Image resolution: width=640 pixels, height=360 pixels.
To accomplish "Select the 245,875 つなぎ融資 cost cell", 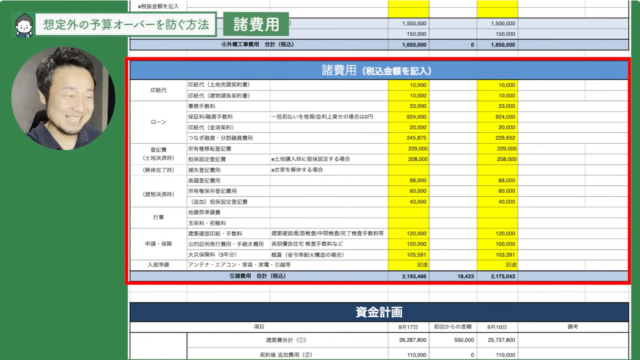I will 409,138.
